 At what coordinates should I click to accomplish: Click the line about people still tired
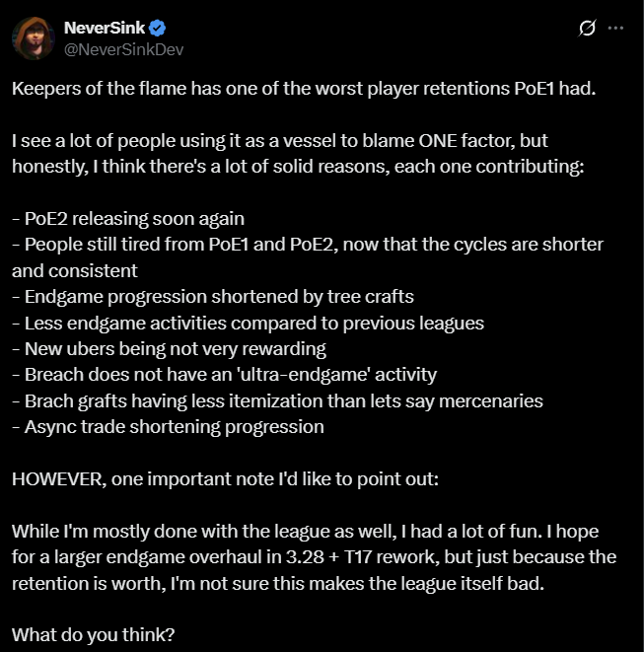coord(308,244)
